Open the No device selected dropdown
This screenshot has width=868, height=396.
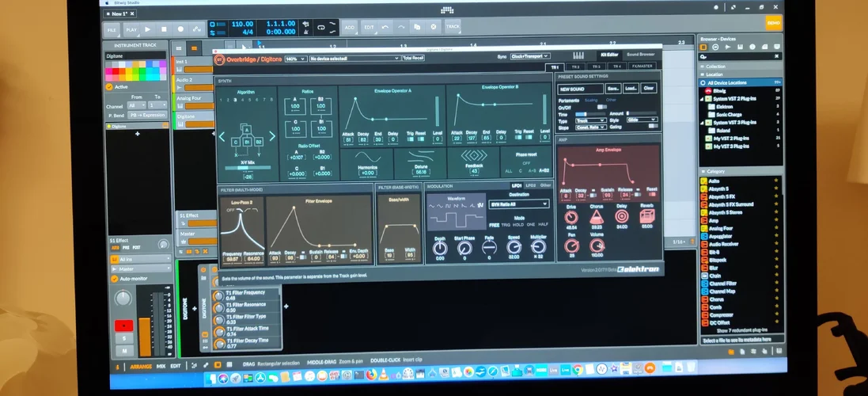(354, 59)
